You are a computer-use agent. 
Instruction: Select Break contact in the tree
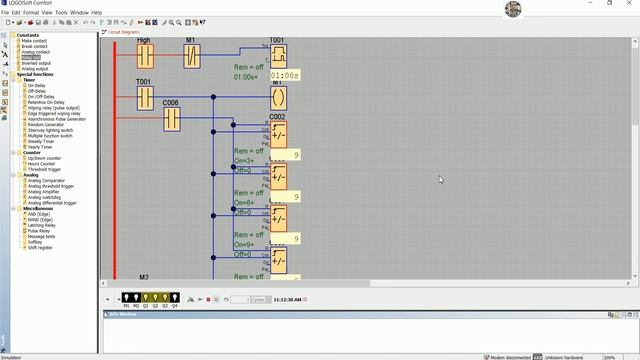pos(34,47)
